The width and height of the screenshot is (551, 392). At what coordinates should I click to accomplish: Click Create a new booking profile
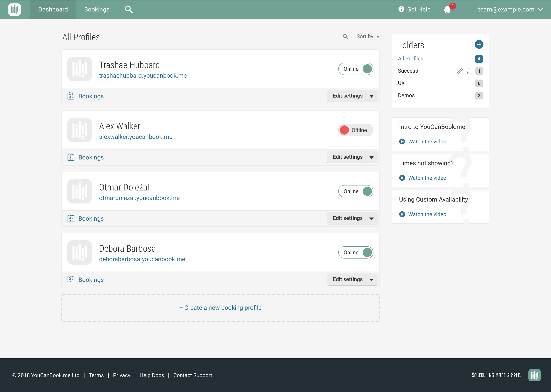[220, 308]
